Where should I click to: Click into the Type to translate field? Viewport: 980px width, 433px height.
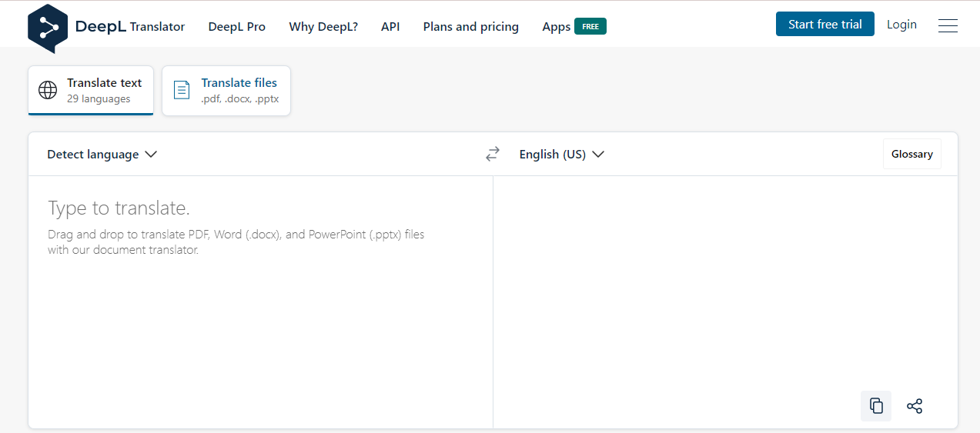(x=260, y=301)
